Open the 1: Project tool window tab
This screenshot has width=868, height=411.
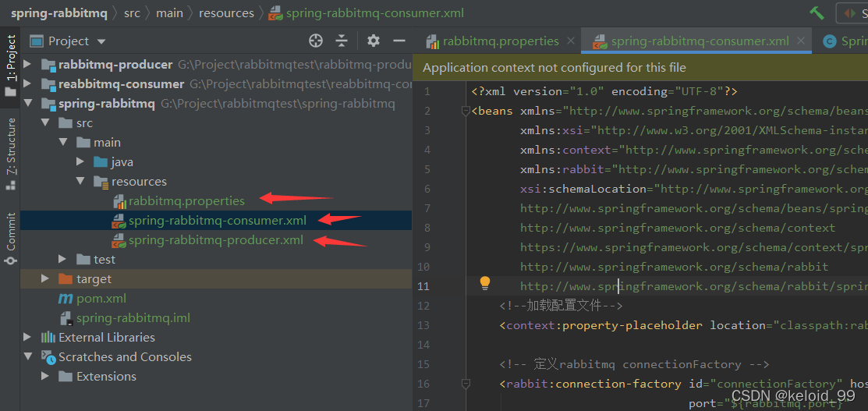tap(10, 66)
